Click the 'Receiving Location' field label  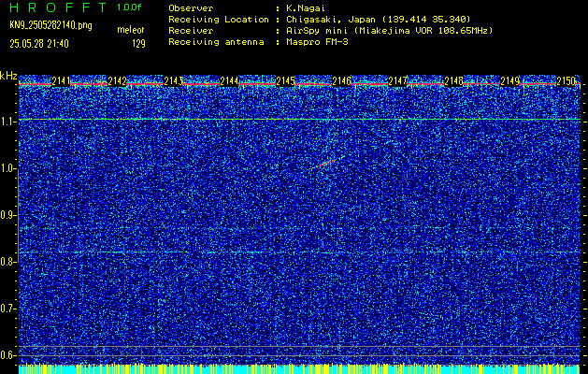point(219,20)
